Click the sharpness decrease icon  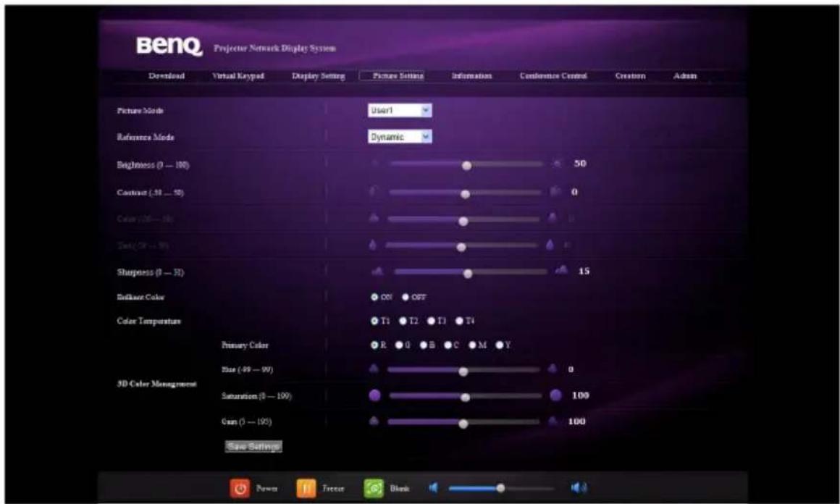click(378, 272)
